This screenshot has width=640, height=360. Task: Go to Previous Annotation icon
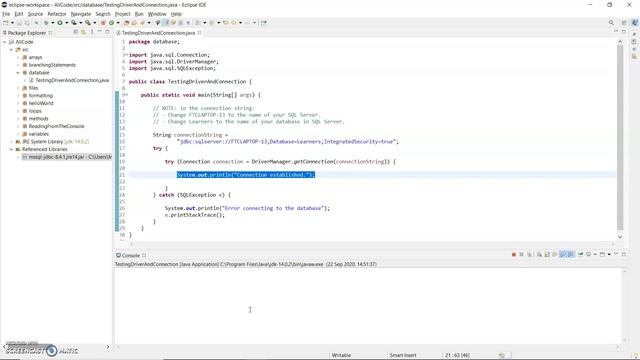click(x=211, y=23)
